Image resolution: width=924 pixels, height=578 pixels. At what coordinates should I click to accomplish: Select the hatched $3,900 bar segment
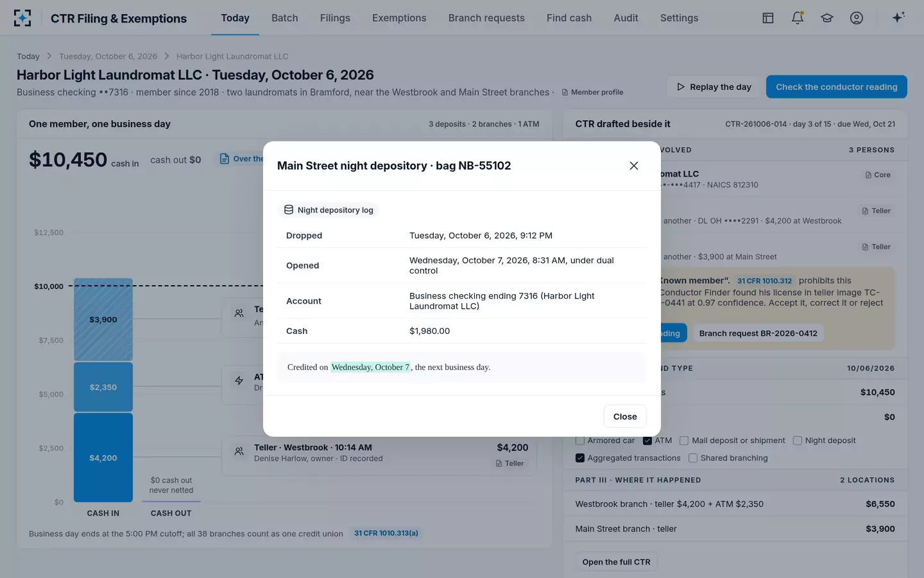pos(103,319)
